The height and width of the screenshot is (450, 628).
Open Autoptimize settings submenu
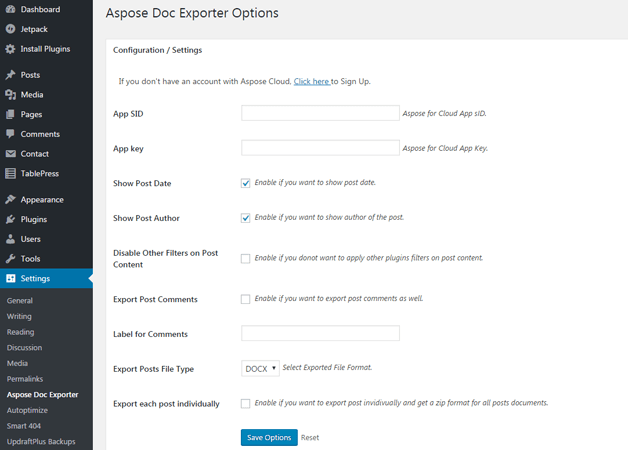27,410
